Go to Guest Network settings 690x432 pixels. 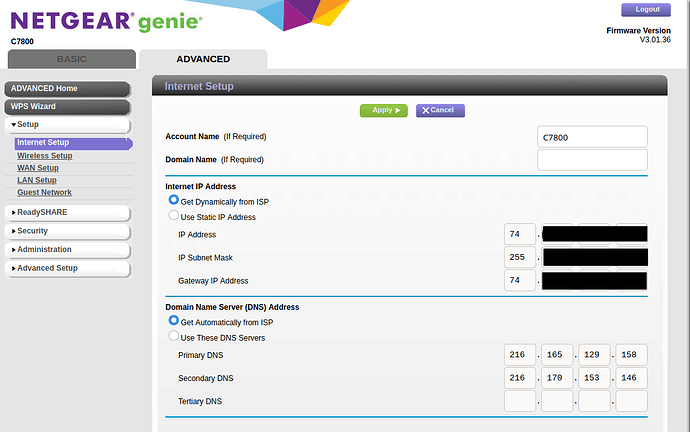coord(44,192)
